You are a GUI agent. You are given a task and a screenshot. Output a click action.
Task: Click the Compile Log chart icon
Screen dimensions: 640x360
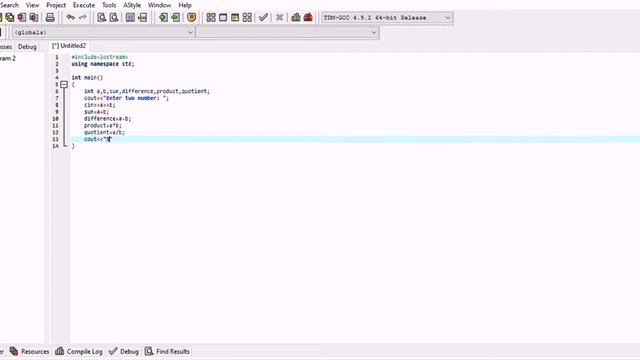click(60, 351)
